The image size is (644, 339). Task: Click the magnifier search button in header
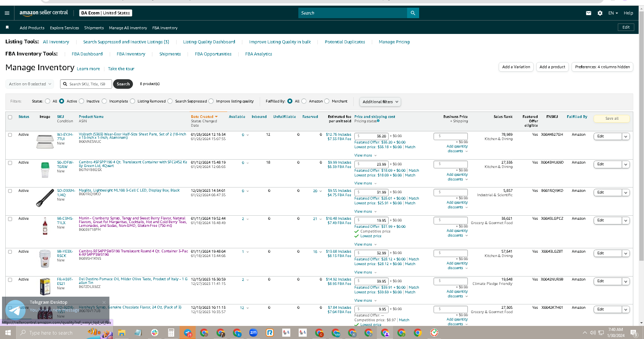pos(413,13)
